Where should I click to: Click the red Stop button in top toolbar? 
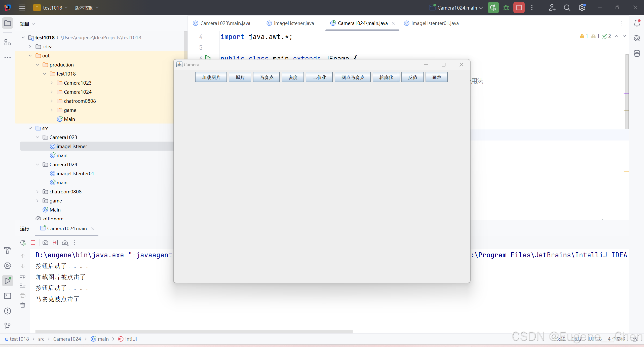coord(519,8)
